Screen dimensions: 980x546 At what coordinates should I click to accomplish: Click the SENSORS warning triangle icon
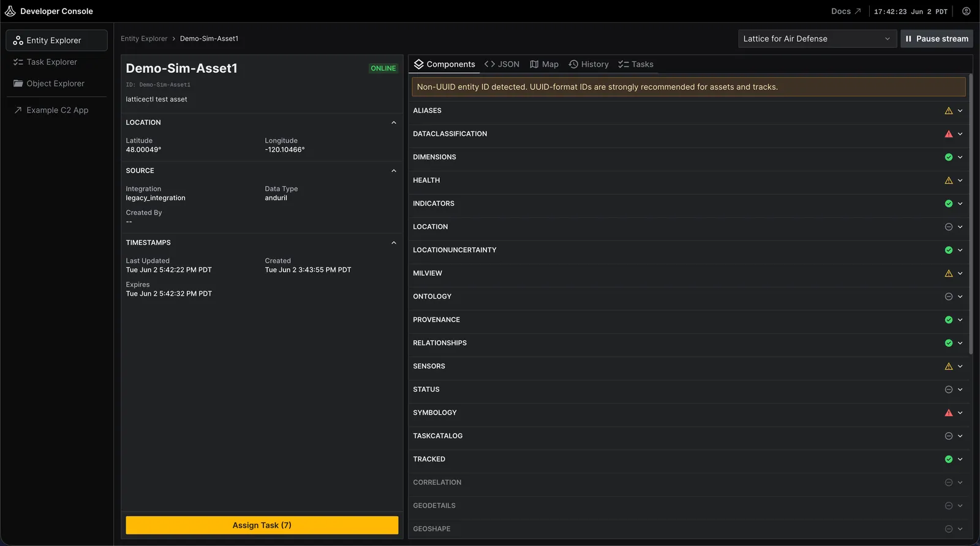click(949, 367)
